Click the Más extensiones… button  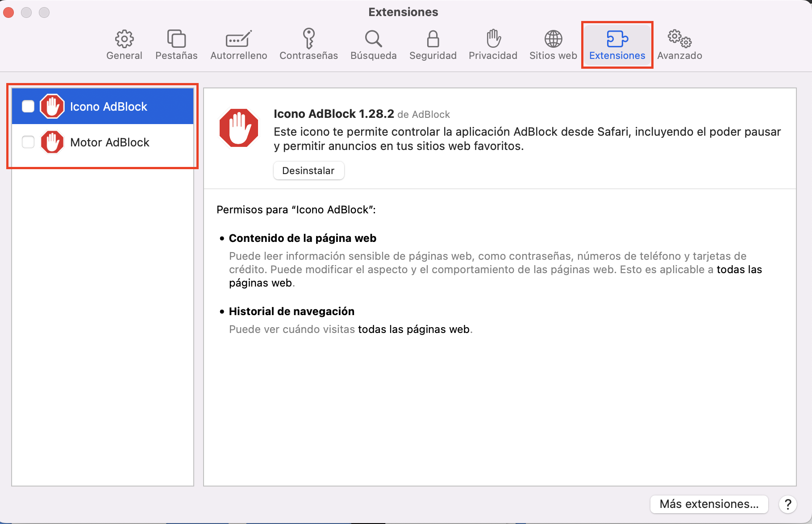[709, 504]
